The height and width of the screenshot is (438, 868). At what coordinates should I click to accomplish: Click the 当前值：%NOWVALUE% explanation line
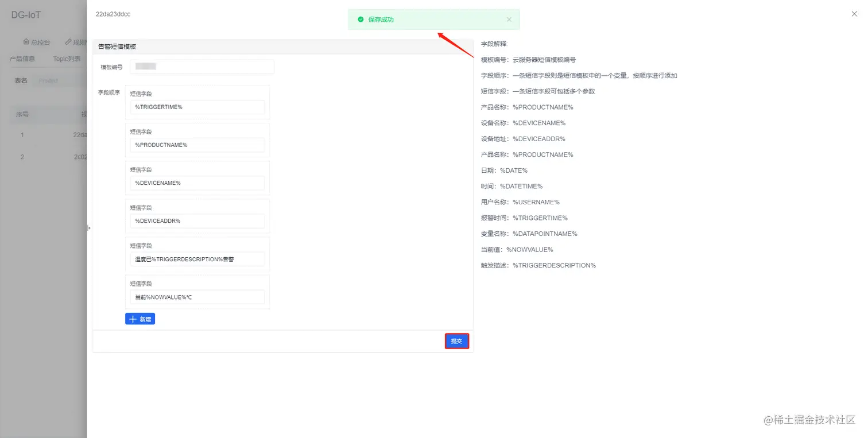(517, 250)
